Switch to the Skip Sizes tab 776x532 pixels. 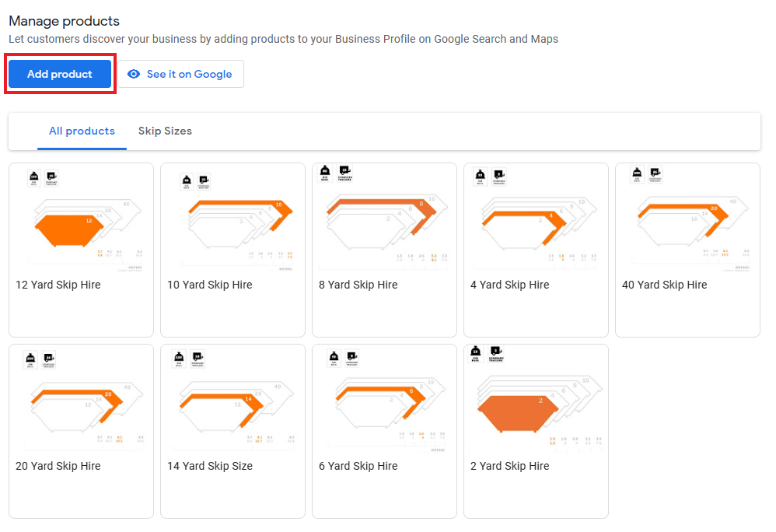pos(165,131)
